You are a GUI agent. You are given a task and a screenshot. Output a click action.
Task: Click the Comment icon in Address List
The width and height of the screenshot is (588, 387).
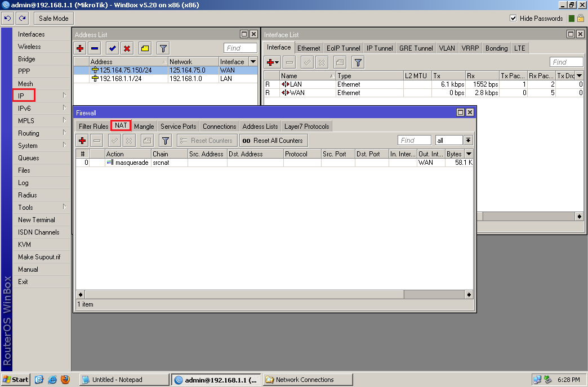point(145,48)
